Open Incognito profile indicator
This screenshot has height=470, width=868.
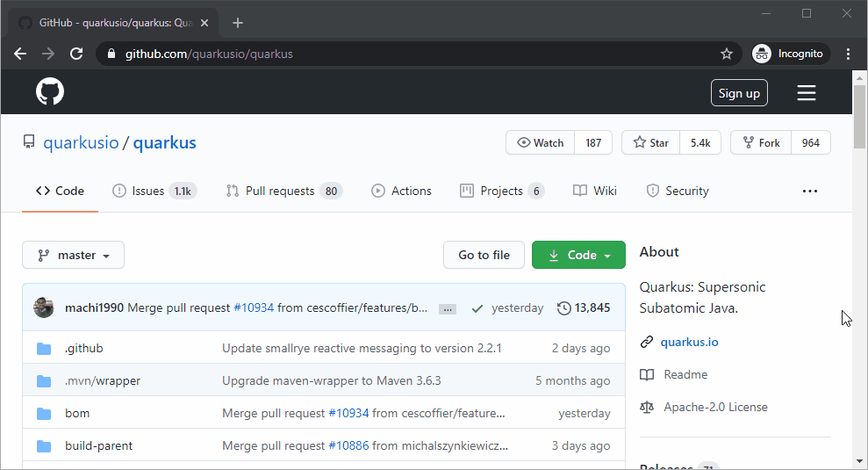coord(791,54)
